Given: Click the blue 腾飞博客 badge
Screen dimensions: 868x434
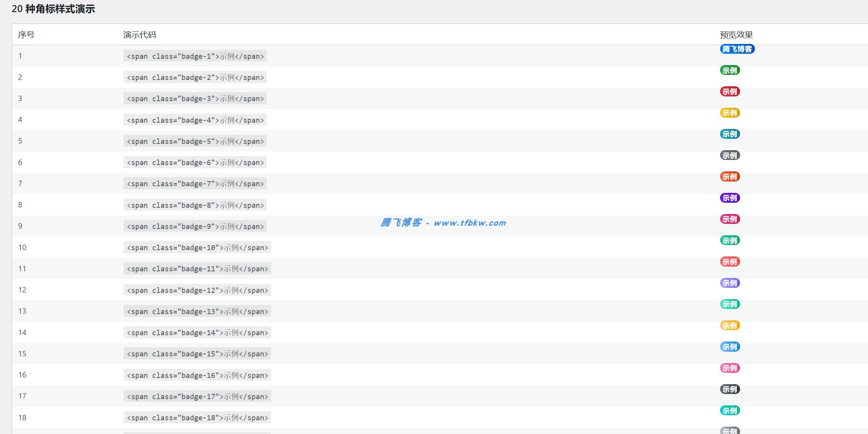Looking at the screenshot, I should pyautogui.click(x=737, y=49).
